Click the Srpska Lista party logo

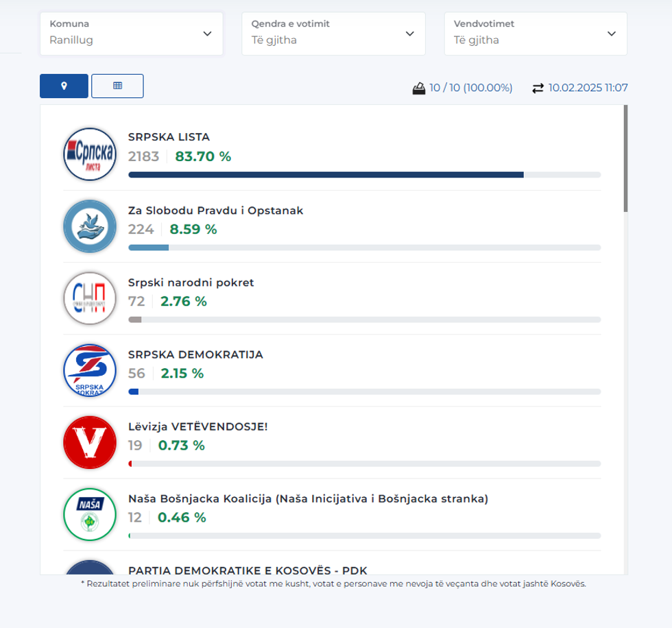(x=90, y=154)
